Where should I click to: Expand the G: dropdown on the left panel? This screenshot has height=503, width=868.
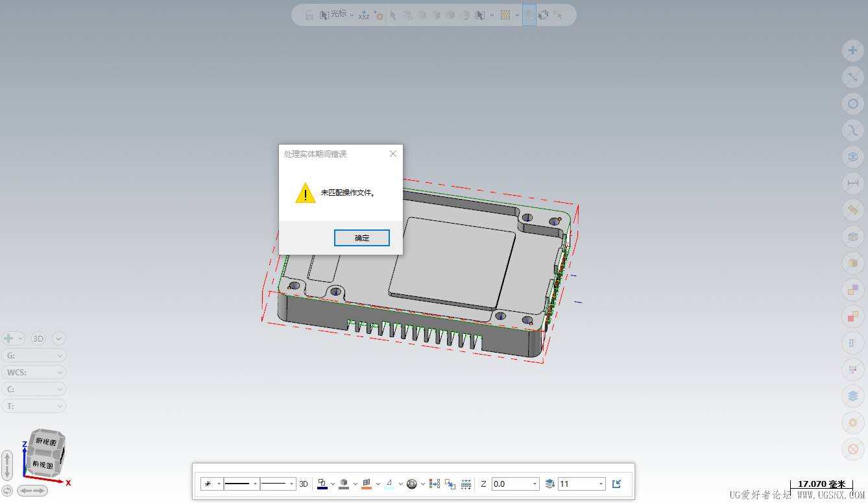[x=34, y=355]
